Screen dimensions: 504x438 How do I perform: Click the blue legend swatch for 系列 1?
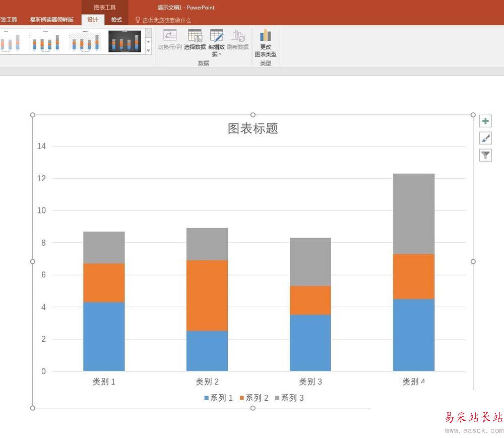point(207,398)
